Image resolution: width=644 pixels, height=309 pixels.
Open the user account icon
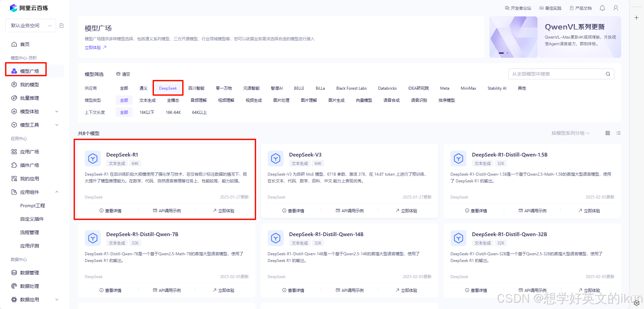pyautogui.click(x=616, y=8)
